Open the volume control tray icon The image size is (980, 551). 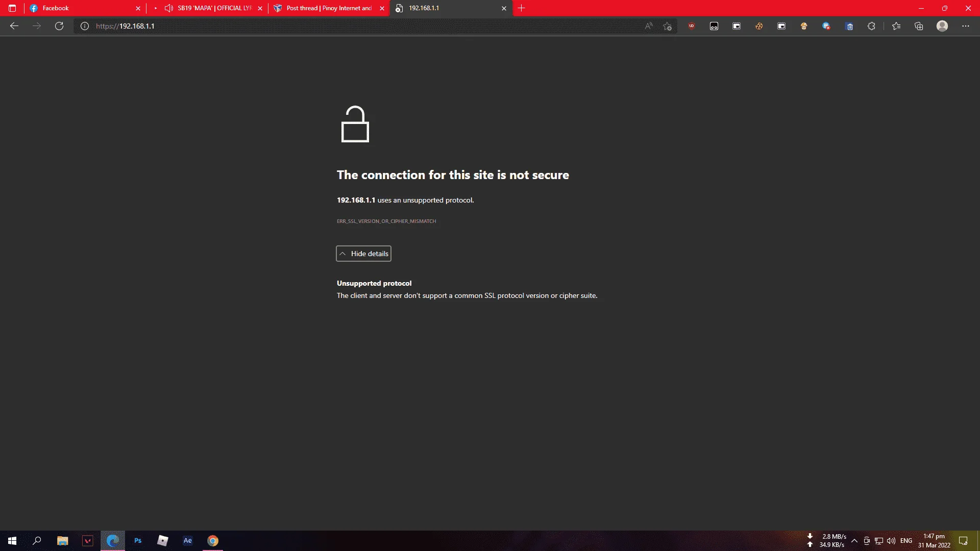pyautogui.click(x=891, y=541)
